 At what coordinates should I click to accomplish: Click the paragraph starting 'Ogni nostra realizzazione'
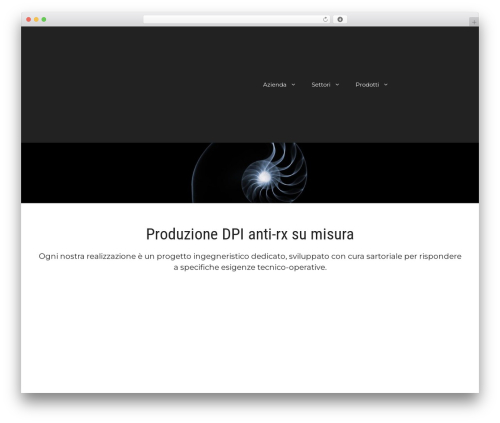[x=250, y=262]
